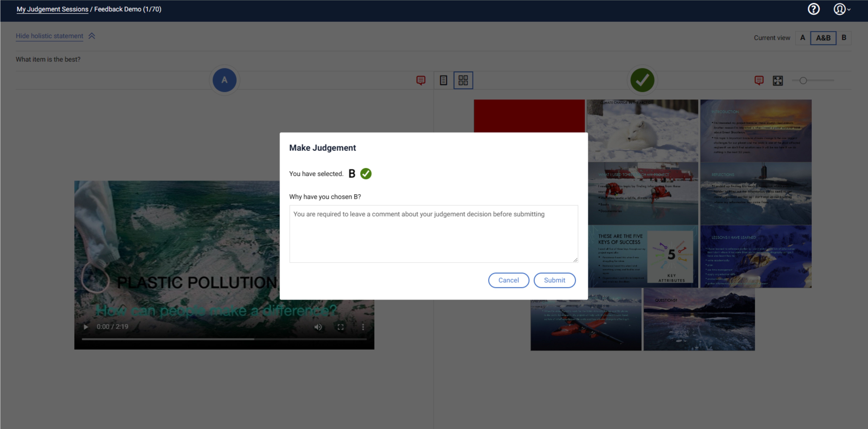Adjust the thumbnail zoom slider
868x429 pixels.
tap(803, 81)
